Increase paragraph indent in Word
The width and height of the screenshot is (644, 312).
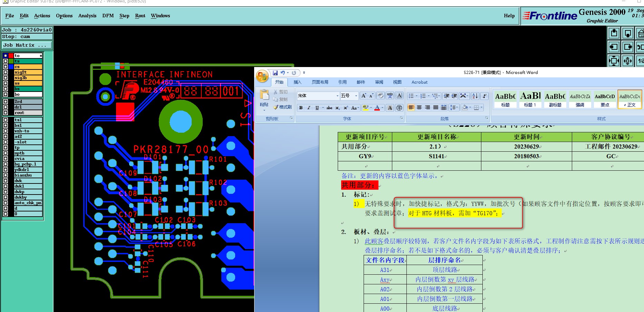pos(454,96)
